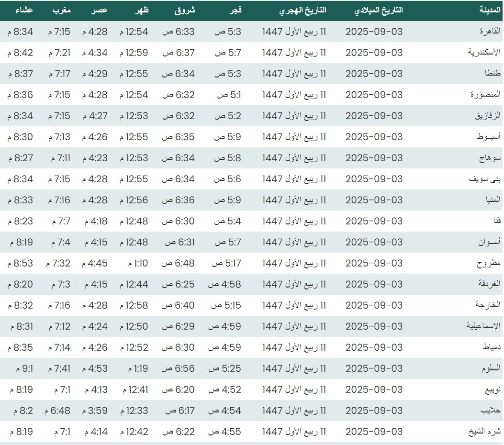Viewport: 504px width, 445px height.
Task: Click the 5:17 ص Fajr time for مطروح
Action: 226,263
